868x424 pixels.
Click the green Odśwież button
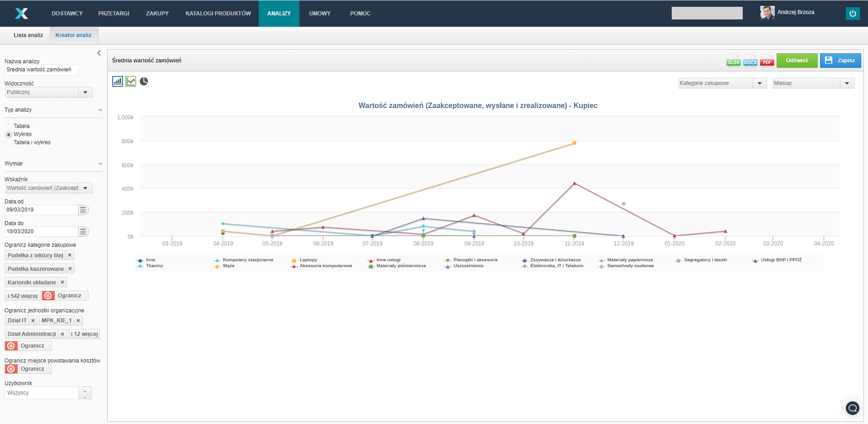pos(797,61)
